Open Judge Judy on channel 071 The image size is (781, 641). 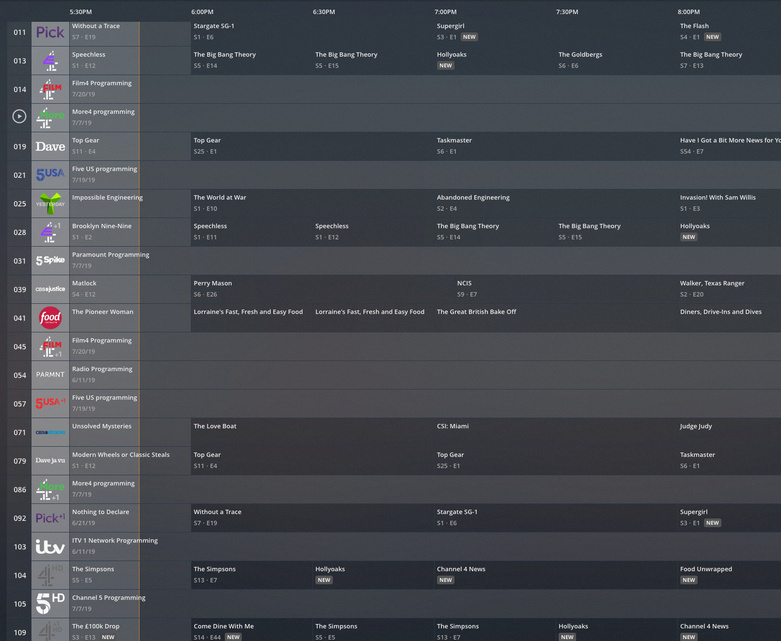[729, 432]
